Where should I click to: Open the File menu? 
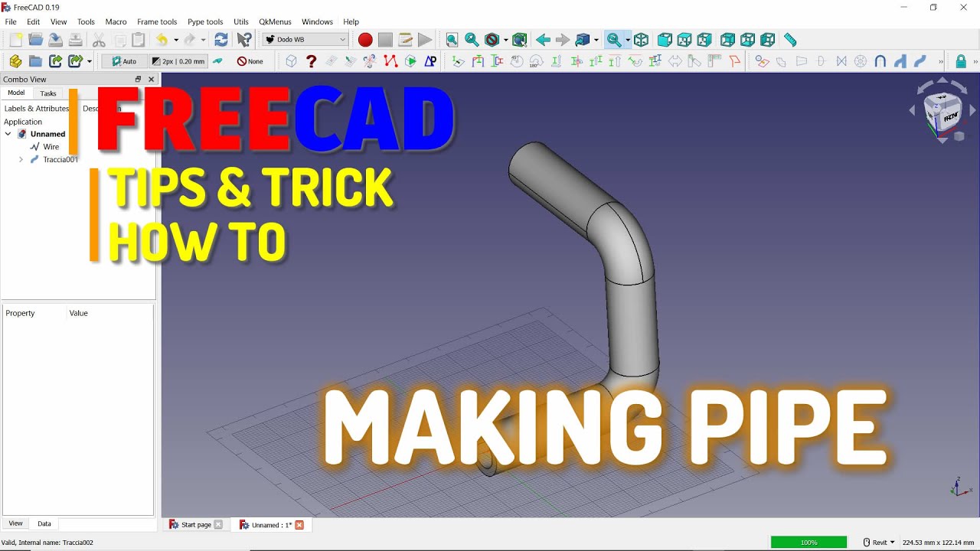click(11, 21)
